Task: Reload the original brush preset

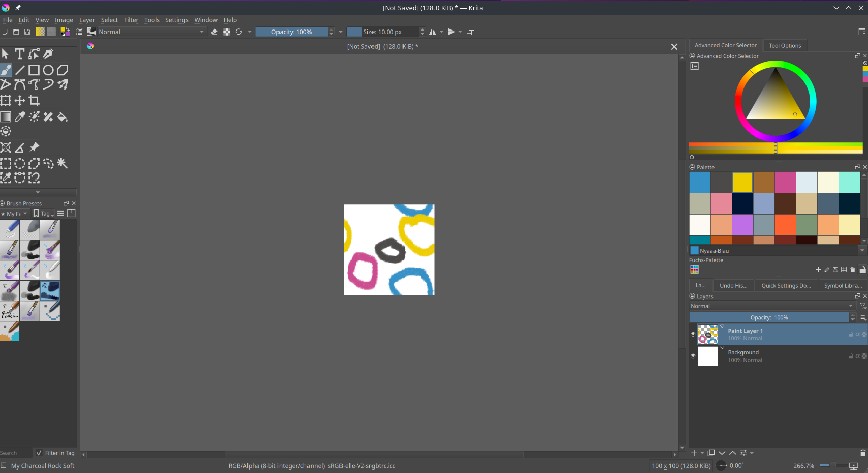Action: point(239,32)
